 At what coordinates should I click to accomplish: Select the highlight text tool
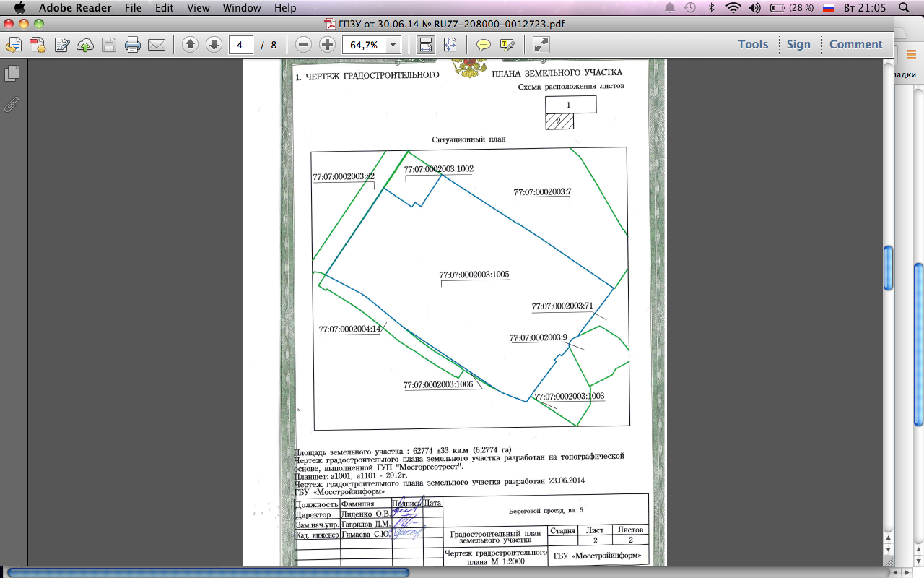(507, 45)
